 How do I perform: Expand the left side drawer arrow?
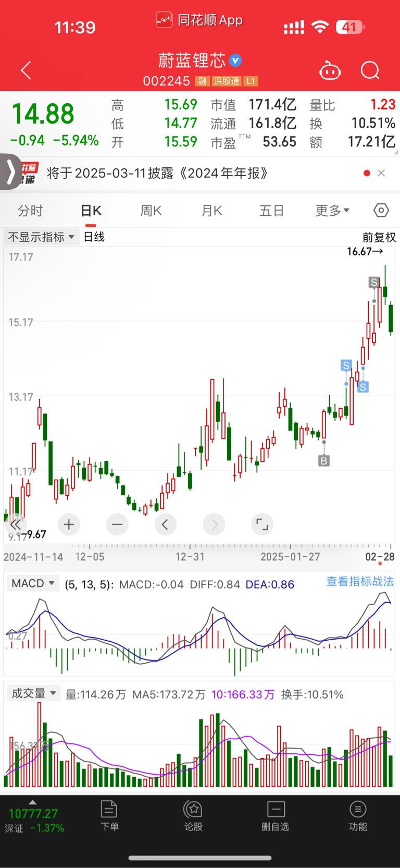coord(10,172)
